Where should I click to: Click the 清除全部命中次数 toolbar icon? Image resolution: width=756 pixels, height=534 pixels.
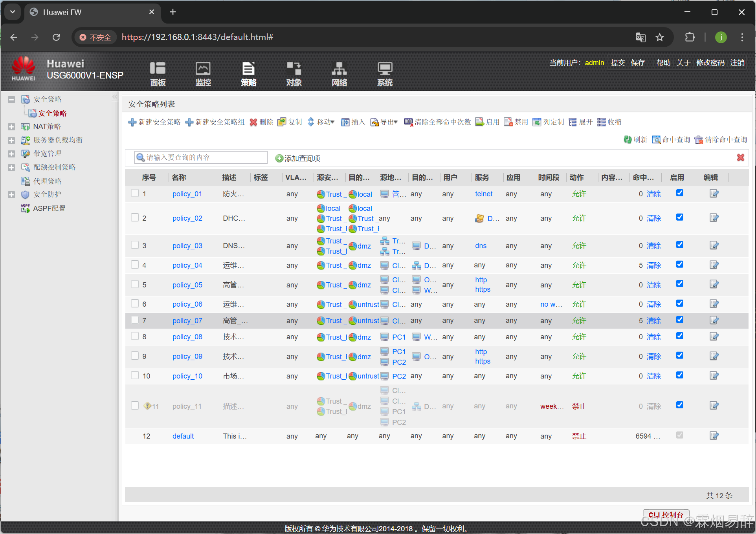(x=408, y=122)
